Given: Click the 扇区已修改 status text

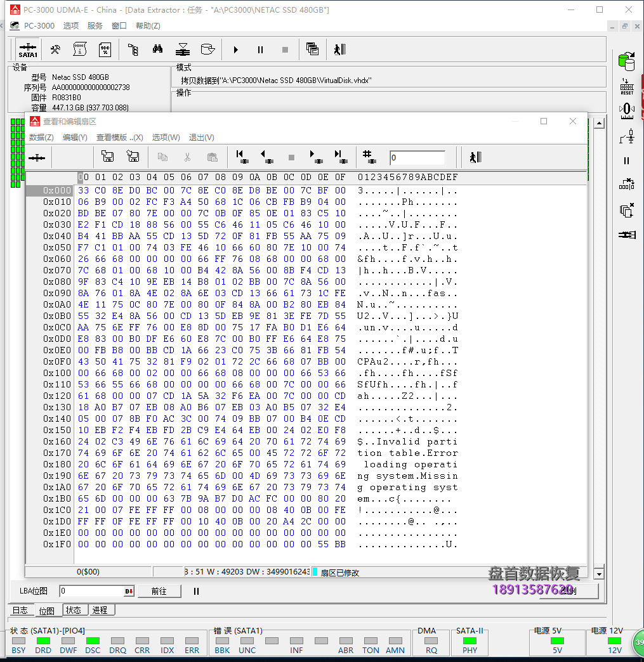Looking at the screenshot, I should point(339,573).
